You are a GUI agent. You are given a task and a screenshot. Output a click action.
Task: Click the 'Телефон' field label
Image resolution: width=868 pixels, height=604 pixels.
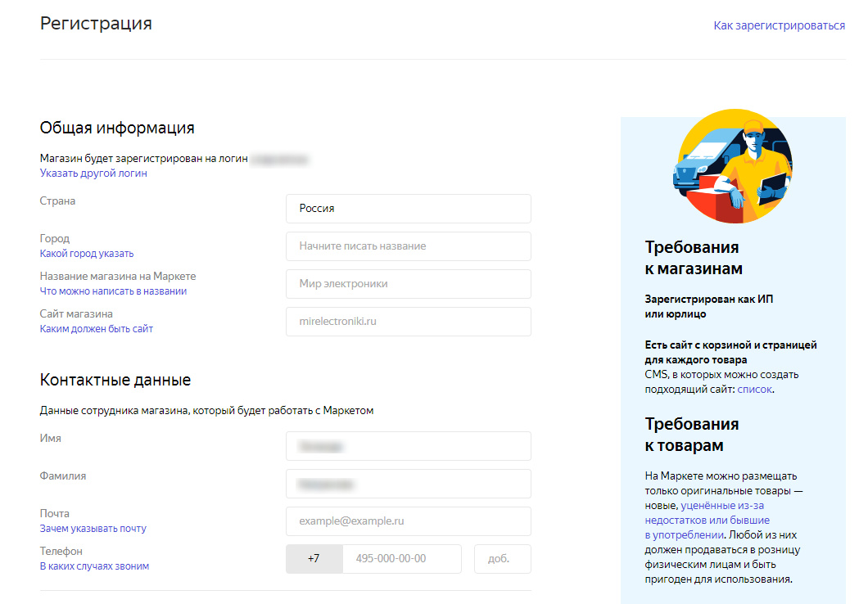pyautogui.click(x=61, y=551)
